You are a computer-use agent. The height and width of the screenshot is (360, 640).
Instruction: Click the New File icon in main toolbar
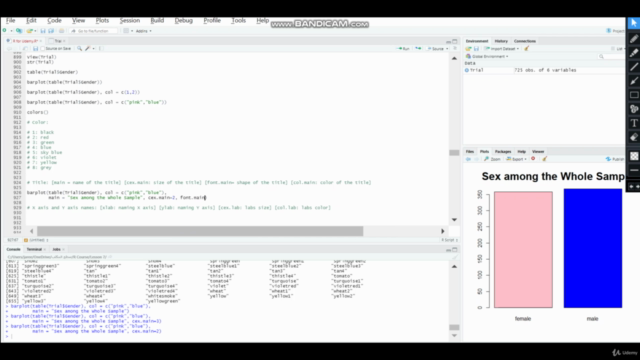[5, 31]
